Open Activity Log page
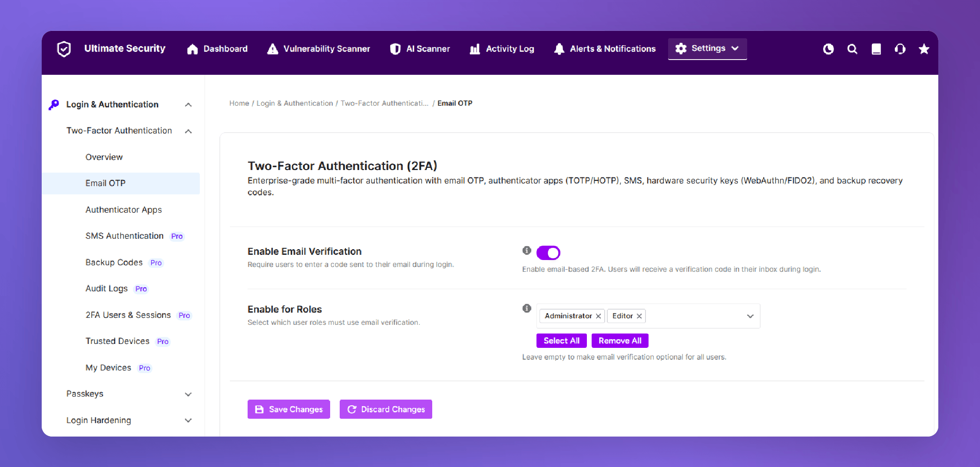The height and width of the screenshot is (467, 980). click(x=502, y=49)
